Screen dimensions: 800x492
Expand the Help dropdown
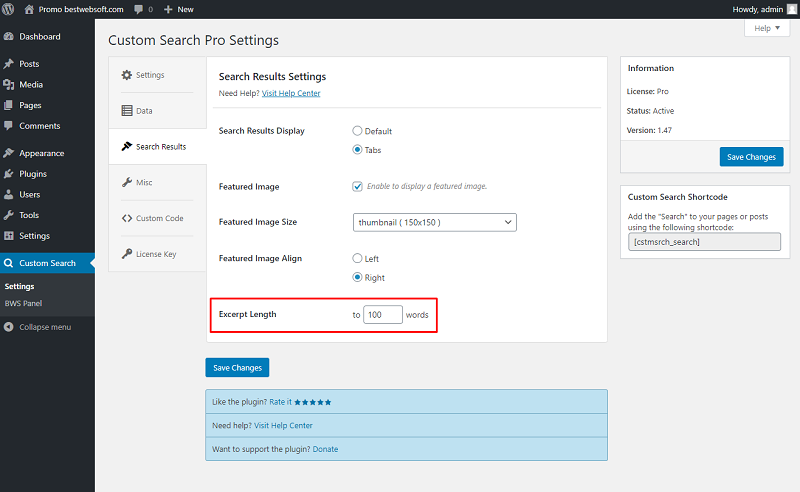[767, 28]
